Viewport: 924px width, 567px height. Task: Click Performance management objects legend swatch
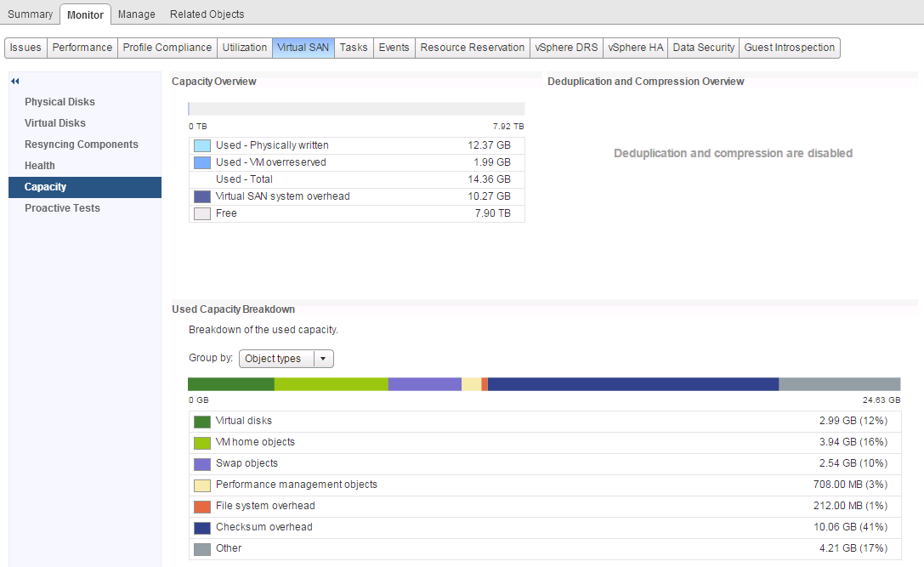pos(202,485)
